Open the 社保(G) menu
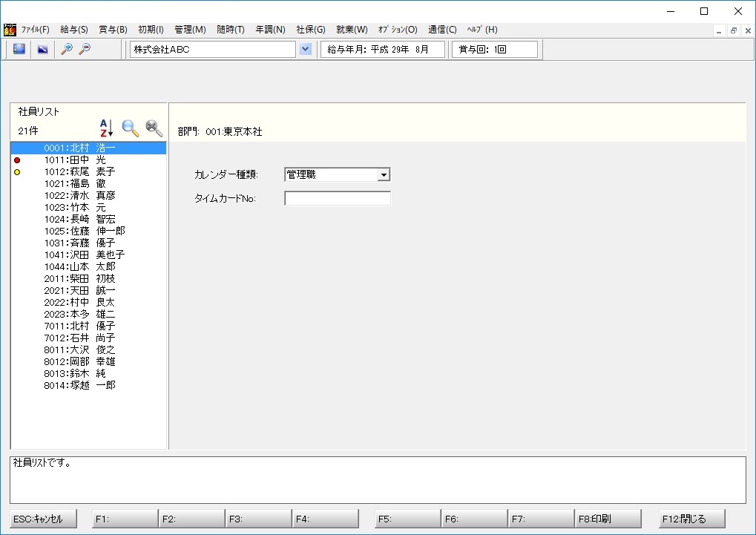 pos(311,30)
